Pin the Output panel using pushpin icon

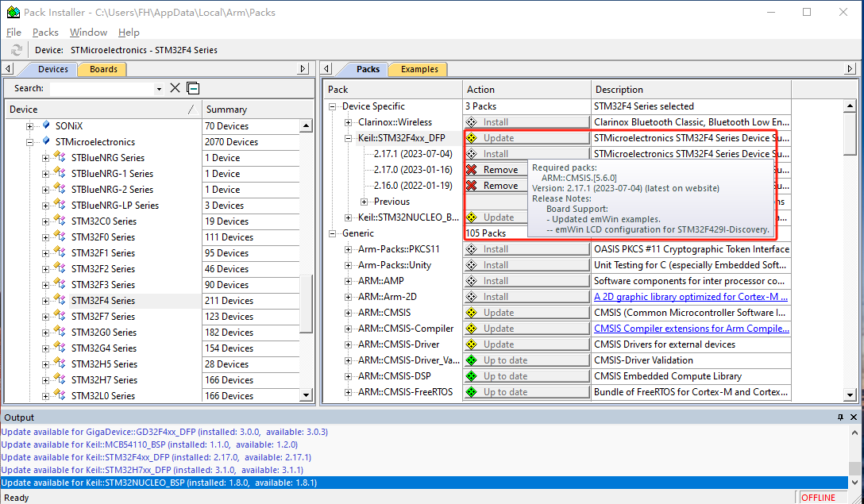(x=840, y=417)
